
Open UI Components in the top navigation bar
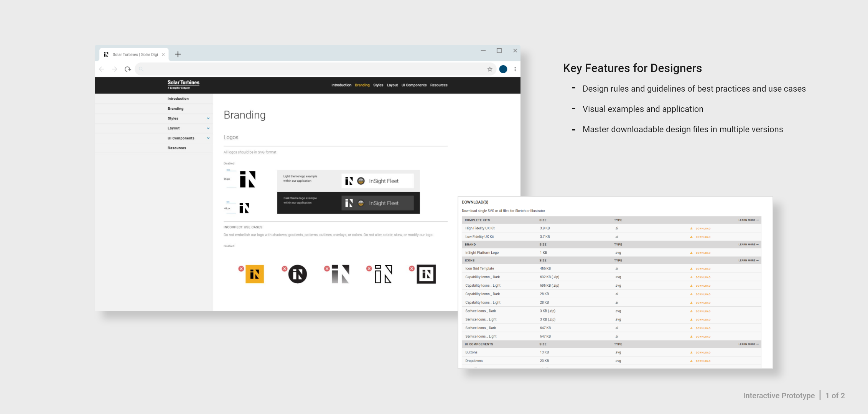(x=414, y=85)
